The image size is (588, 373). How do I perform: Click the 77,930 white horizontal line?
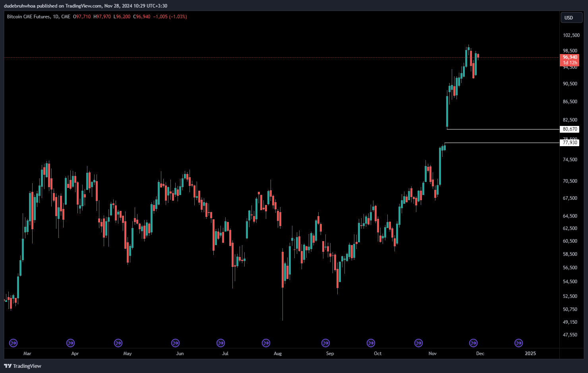pos(502,143)
